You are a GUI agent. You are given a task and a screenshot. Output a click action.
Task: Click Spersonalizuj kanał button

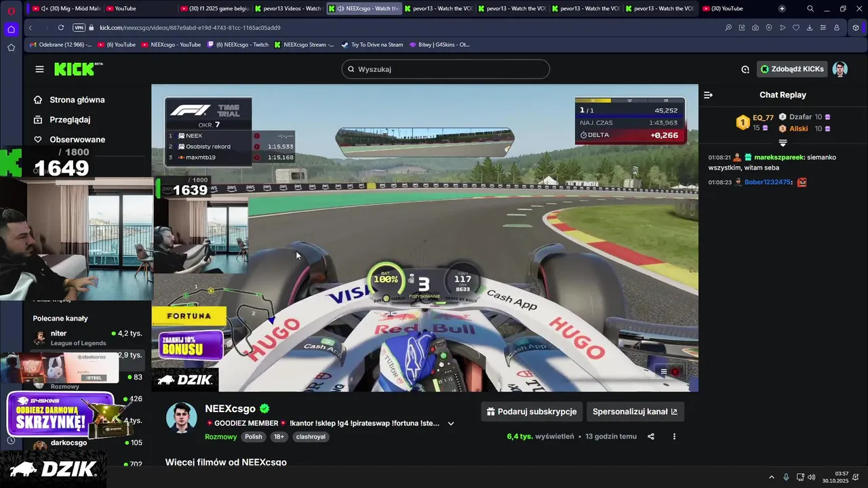(x=635, y=411)
